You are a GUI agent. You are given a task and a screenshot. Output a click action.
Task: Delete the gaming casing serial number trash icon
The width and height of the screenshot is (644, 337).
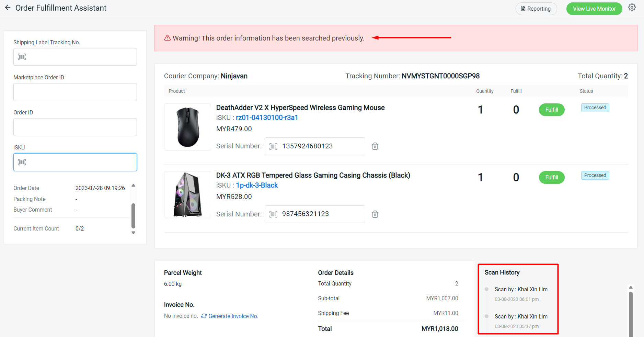tap(375, 214)
